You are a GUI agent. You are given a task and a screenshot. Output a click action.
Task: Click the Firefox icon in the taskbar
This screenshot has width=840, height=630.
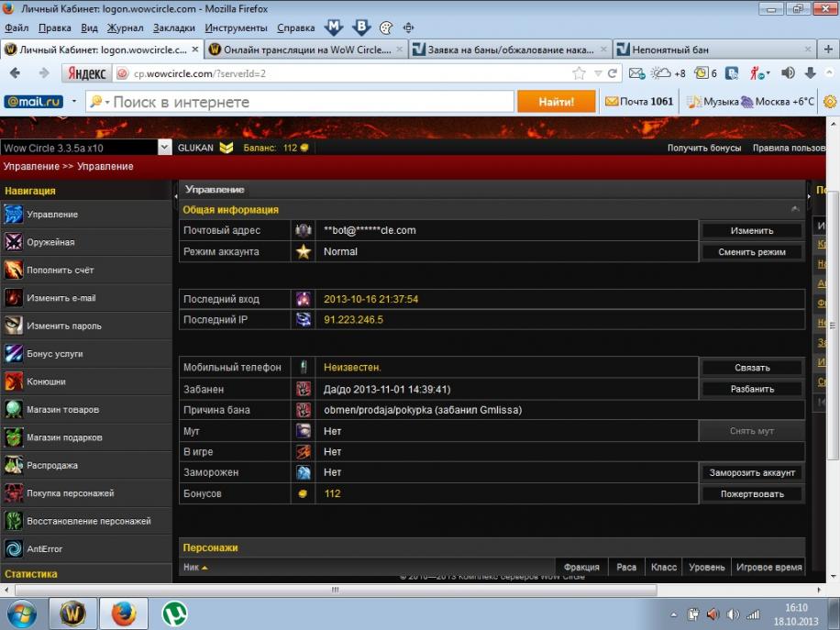click(123, 613)
